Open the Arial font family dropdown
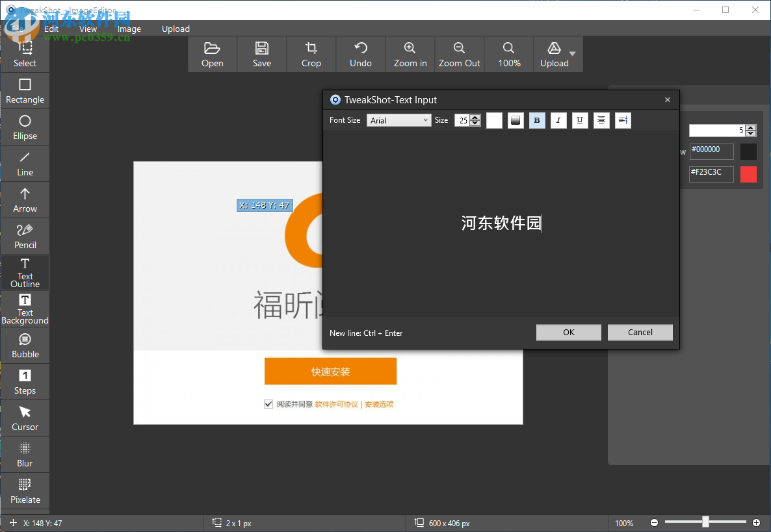 click(399, 120)
